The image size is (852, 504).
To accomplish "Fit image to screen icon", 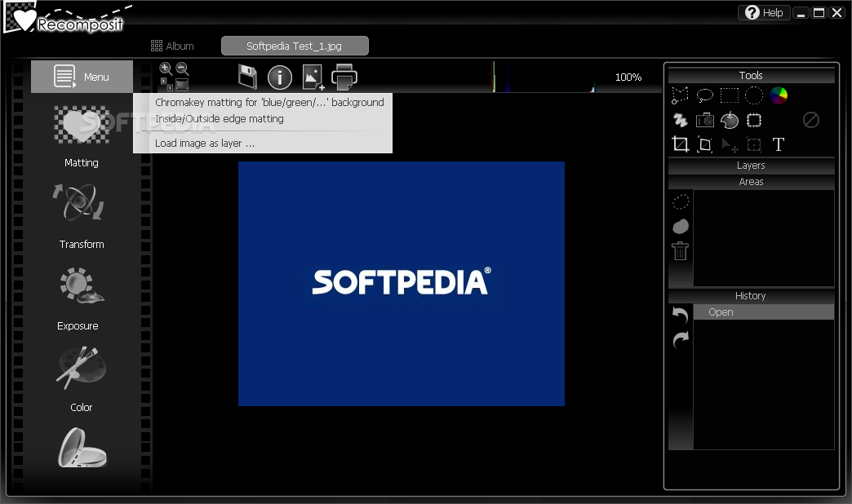I will [182, 84].
